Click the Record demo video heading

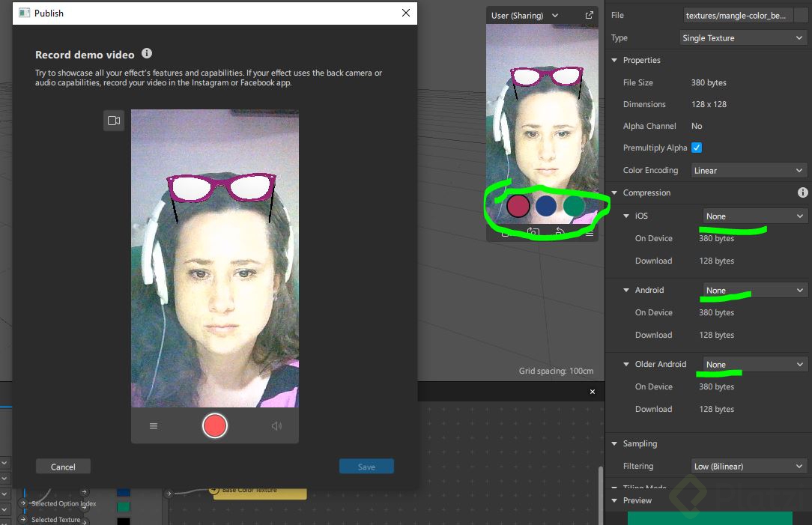(x=85, y=55)
